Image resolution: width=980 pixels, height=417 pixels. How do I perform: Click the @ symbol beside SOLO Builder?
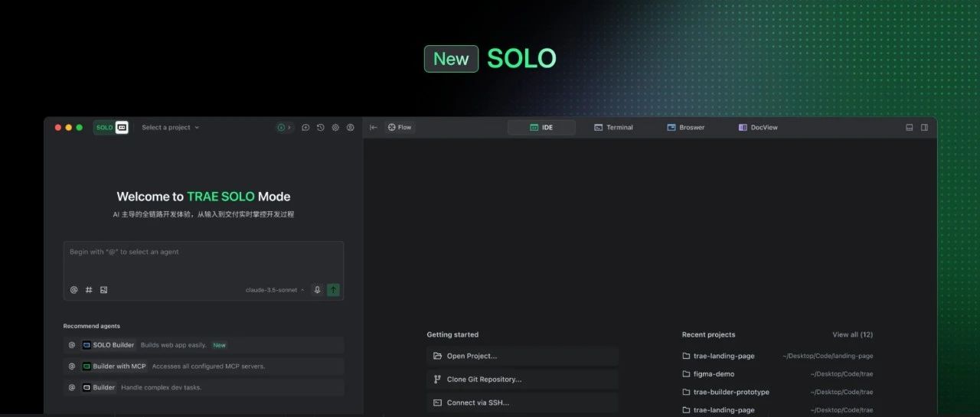(72, 345)
